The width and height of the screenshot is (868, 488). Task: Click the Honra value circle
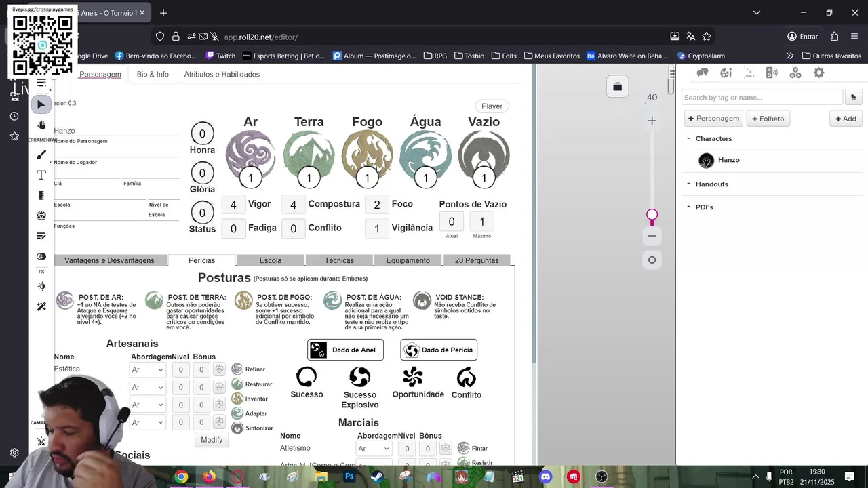[x=202, y=134]
